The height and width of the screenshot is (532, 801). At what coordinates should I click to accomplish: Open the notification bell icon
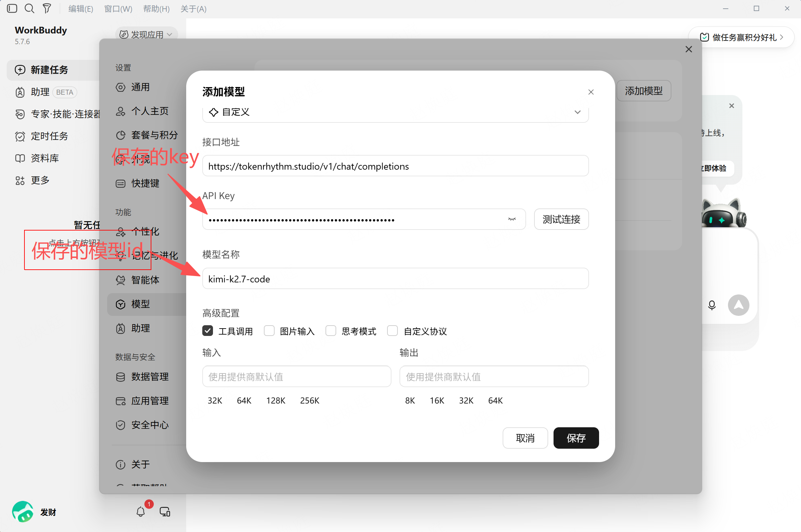141,512
